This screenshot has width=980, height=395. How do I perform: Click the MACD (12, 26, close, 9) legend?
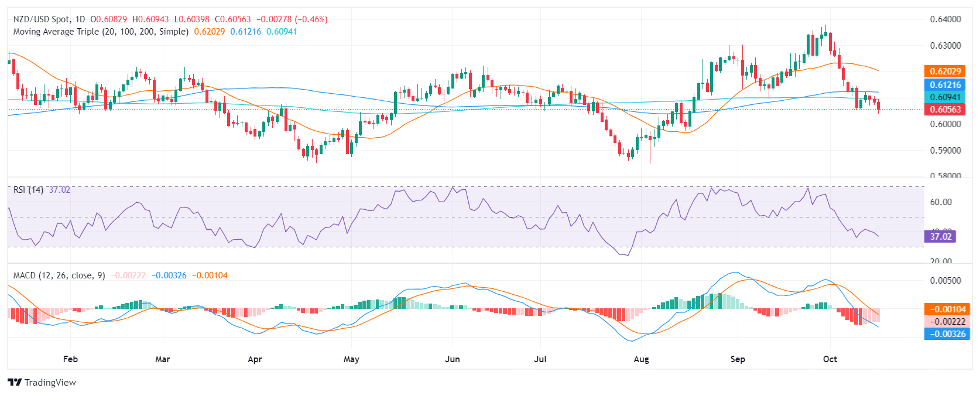pyautogui.click(x=59, y=275)
